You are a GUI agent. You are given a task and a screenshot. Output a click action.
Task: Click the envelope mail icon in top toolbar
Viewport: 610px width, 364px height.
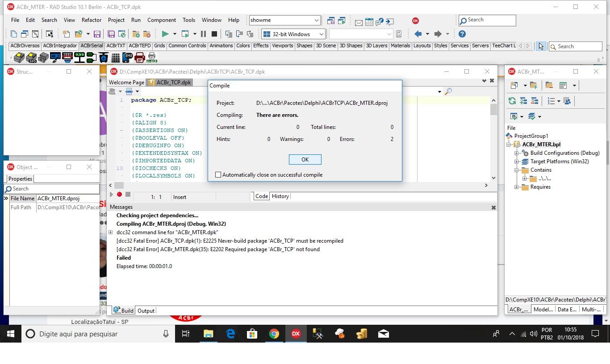tap(359, 22)
